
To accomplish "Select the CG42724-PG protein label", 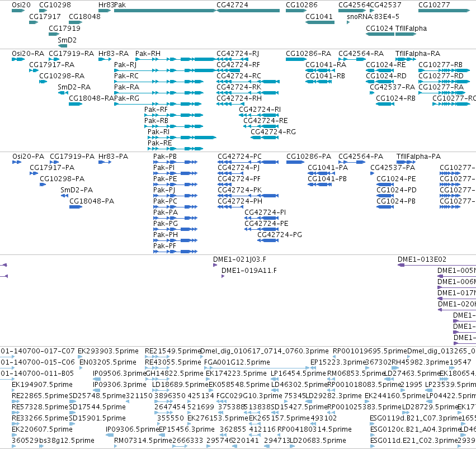I will point(280,235).
